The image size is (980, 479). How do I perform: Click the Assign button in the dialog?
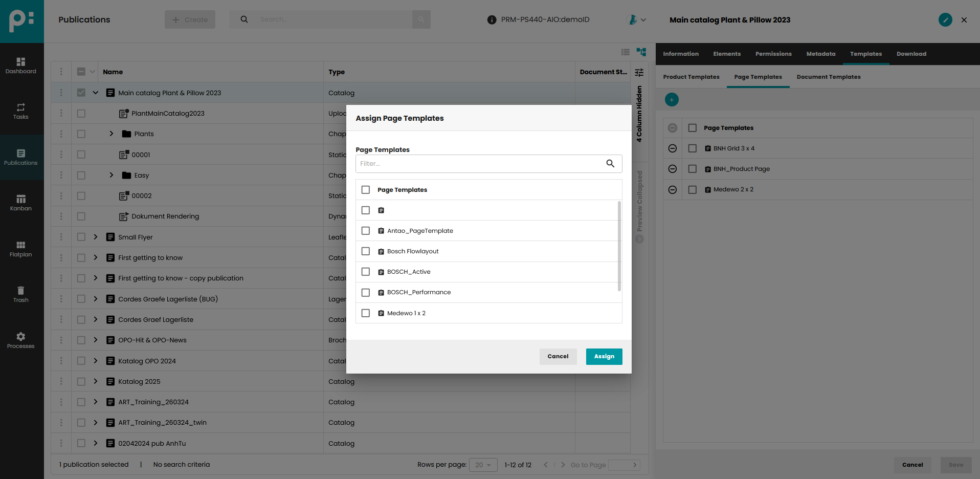pyautogui.click(x=604, y=356)
